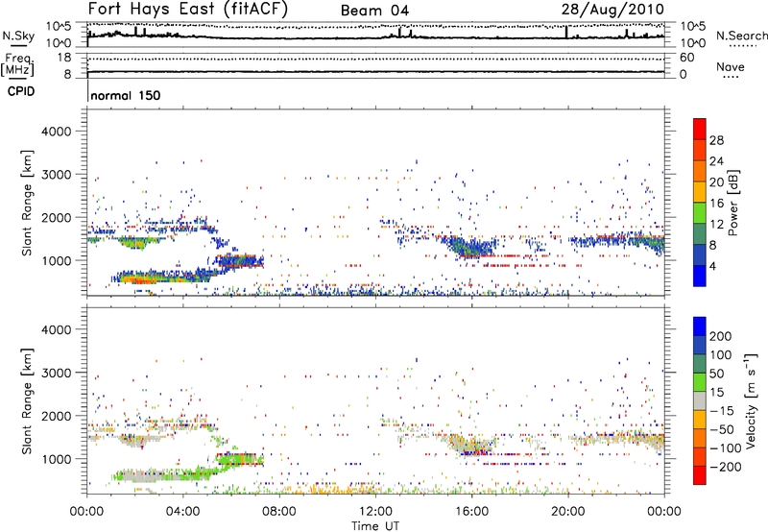This screenshot has height=532, width=768.
Task: Click the '28' power colorbar tick label
Action: 716,140
